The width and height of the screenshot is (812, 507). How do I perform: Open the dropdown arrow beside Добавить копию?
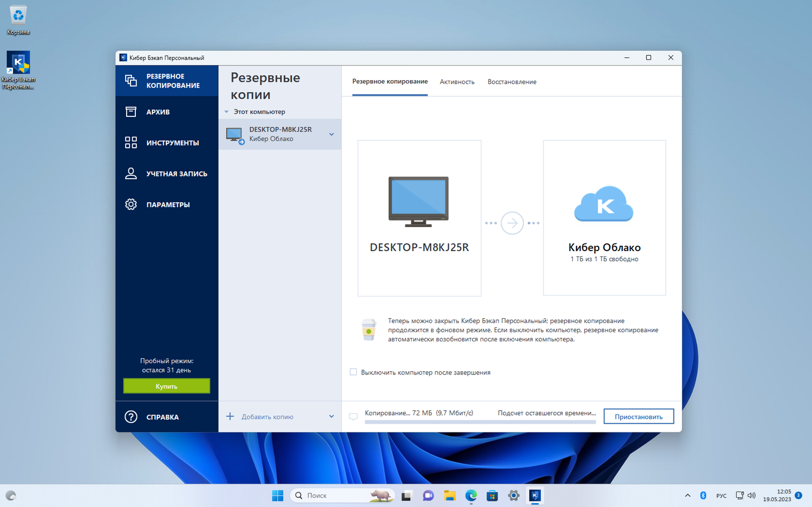331,417
